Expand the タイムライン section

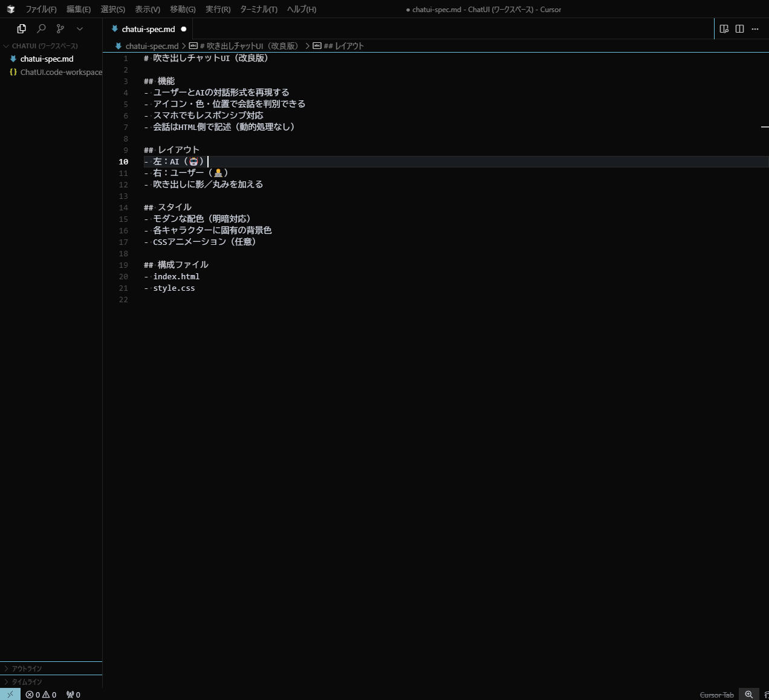27,682
